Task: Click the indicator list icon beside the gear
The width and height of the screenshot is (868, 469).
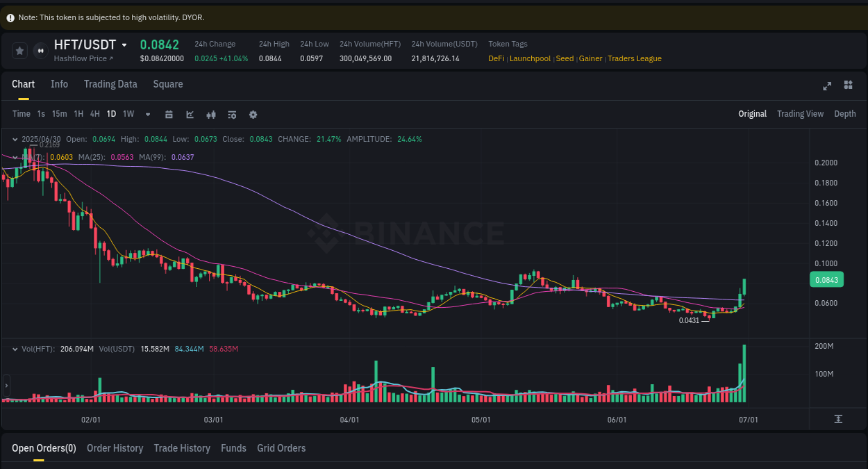Action: click(232, 114)
